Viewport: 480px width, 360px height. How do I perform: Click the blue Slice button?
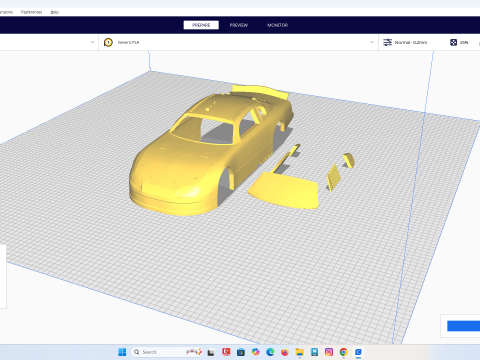point(463,326)
